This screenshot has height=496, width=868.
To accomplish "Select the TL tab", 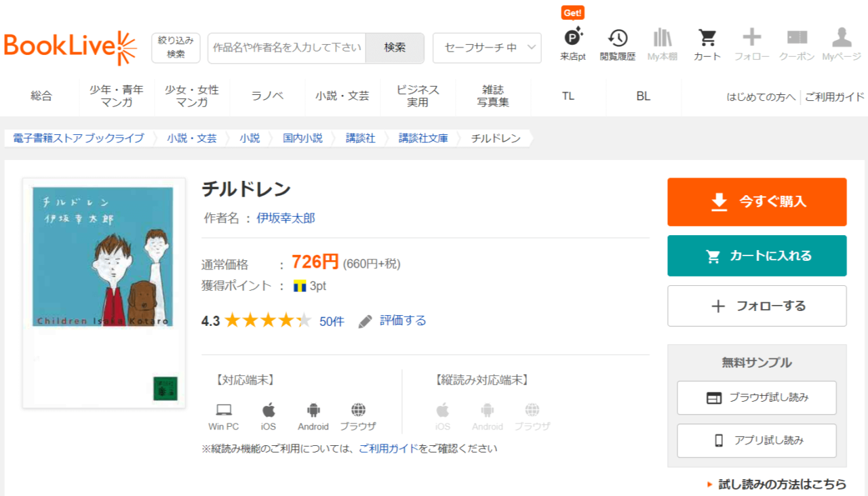I will click(x=568, y=96).
